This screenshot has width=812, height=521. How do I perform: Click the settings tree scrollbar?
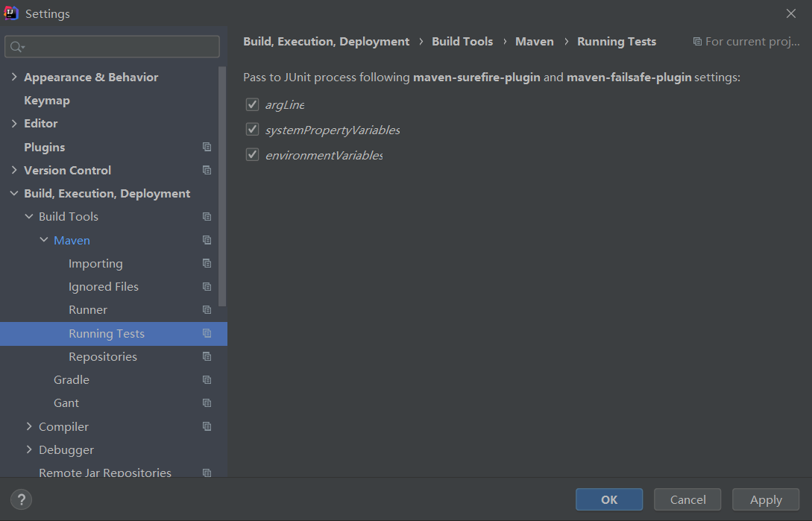click(x=223, y=186)
